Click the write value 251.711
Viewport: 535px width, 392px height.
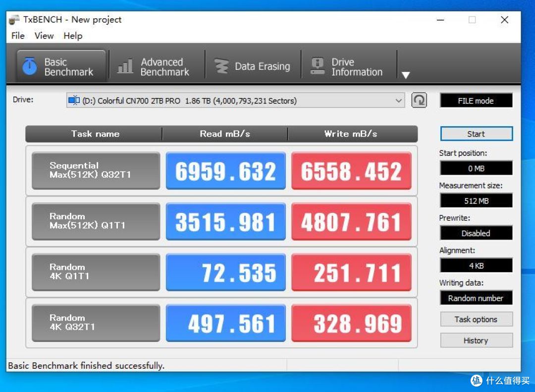tap(351, 272)
